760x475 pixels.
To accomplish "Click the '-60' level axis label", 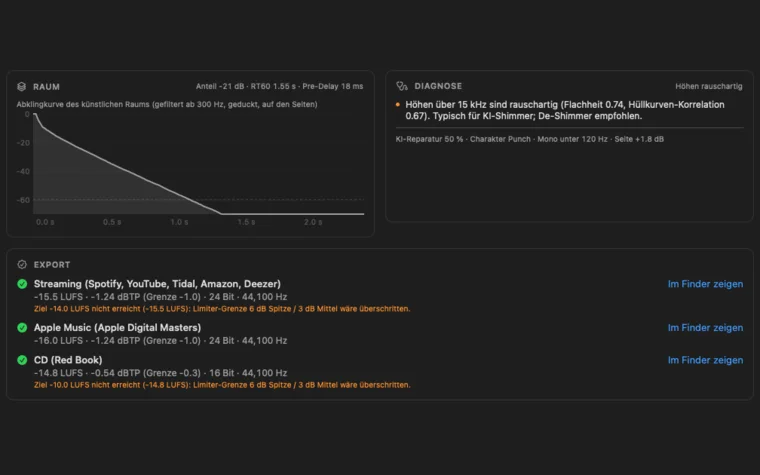I will (23, 200).
